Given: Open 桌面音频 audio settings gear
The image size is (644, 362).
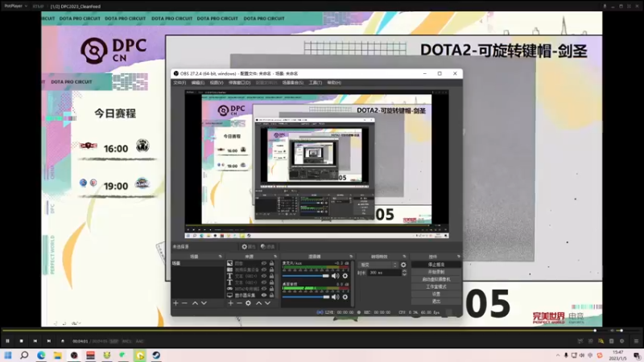Looking at the screenshot, I should pyautogui.click(x=345, y=297).
